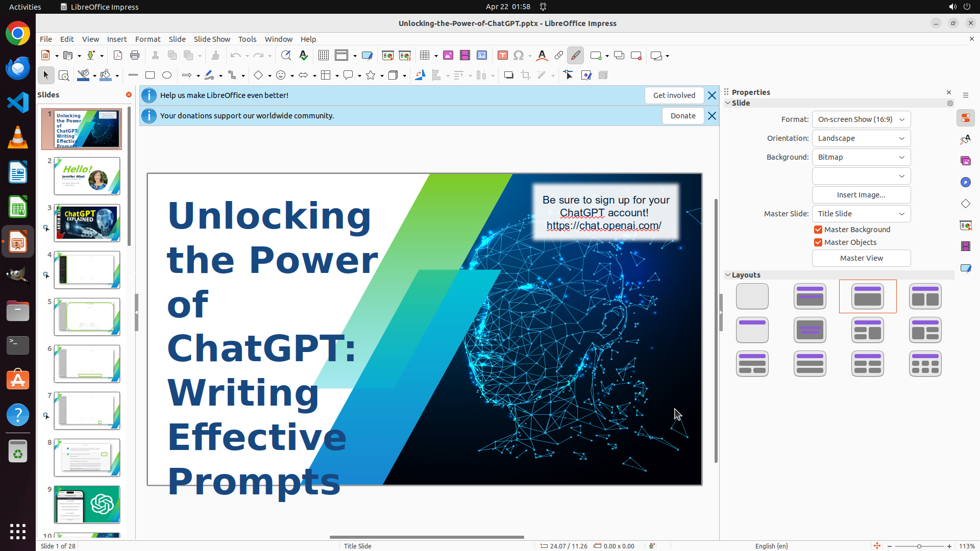Click the Master View button

[861, 258]
